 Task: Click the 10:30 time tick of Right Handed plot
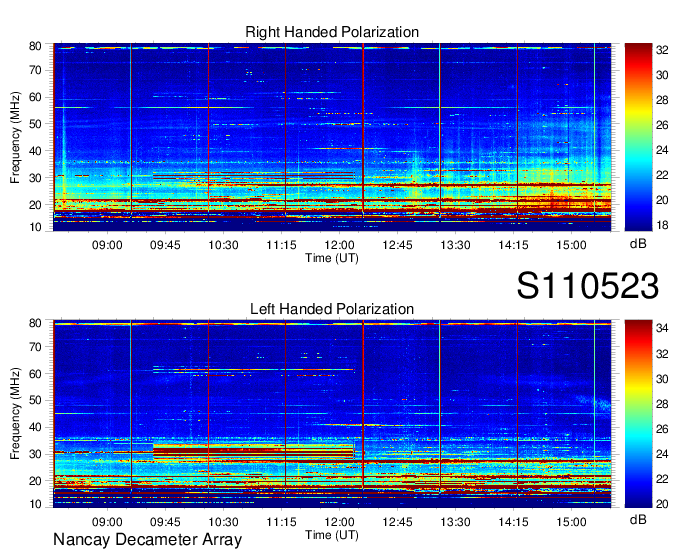(223, 245)
